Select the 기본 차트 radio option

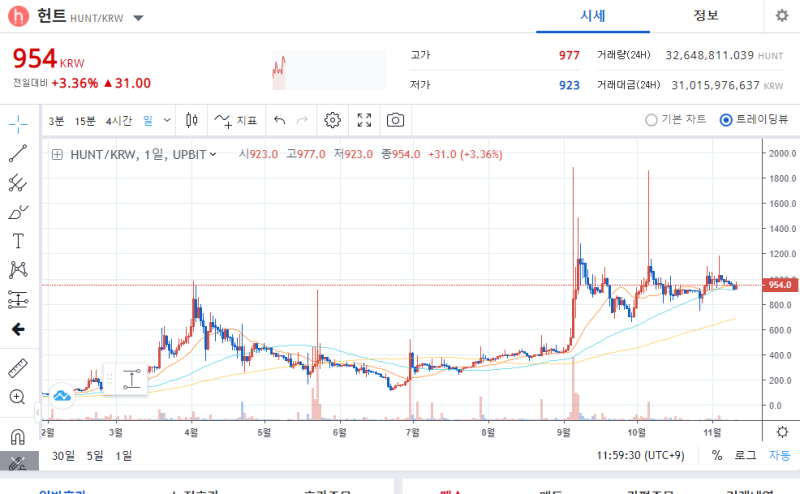676,120
